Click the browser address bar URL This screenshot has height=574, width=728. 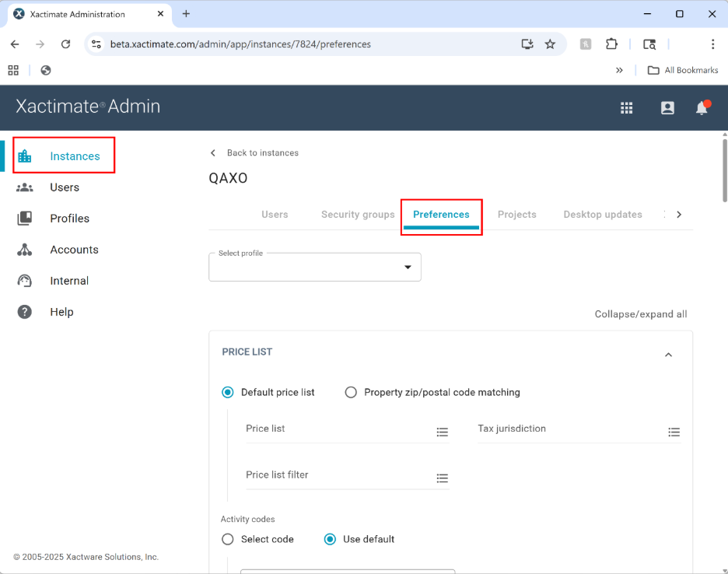240,44
